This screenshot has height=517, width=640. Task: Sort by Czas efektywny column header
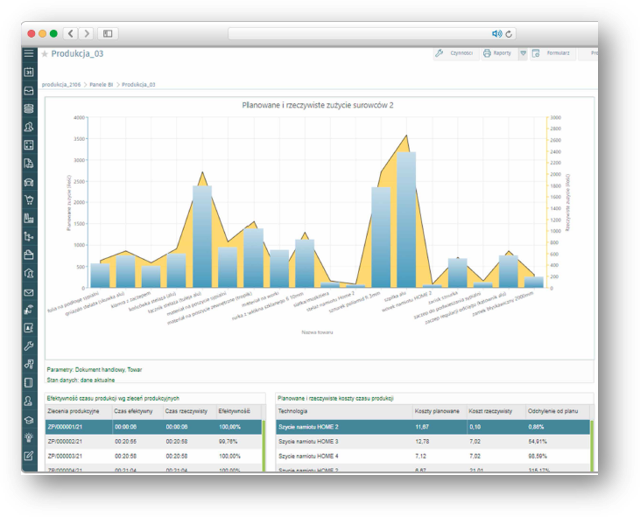pyautogui.click(x=137, y=411)
